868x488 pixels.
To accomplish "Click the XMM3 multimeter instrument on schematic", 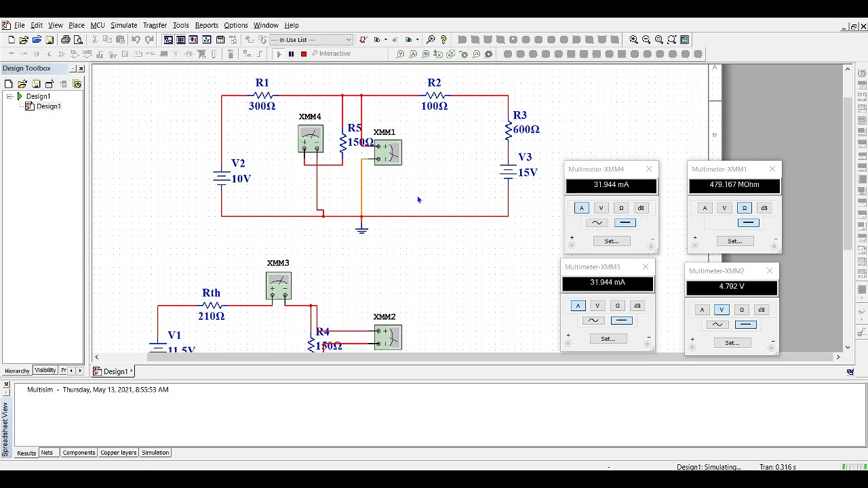I will [x=279, y=285].
